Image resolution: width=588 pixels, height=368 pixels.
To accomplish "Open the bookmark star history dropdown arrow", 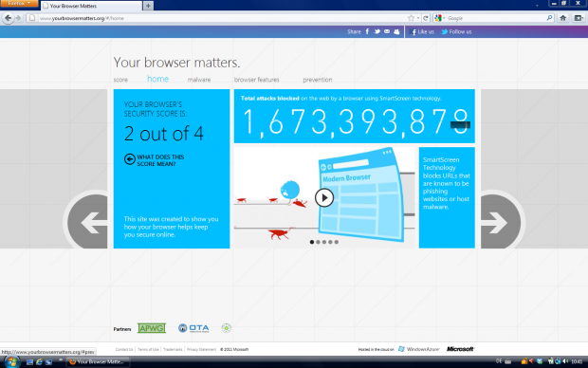I will pyautogui.click(x=418, y=18).
